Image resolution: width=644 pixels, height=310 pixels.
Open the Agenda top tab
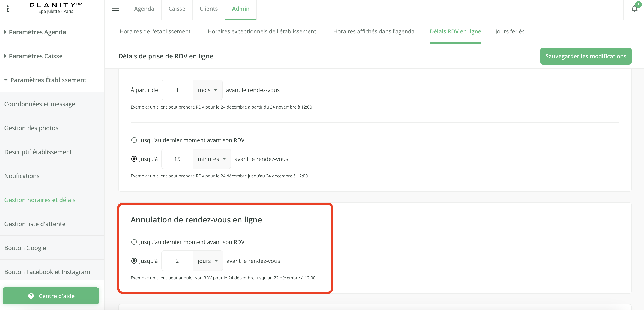point(144,9)
